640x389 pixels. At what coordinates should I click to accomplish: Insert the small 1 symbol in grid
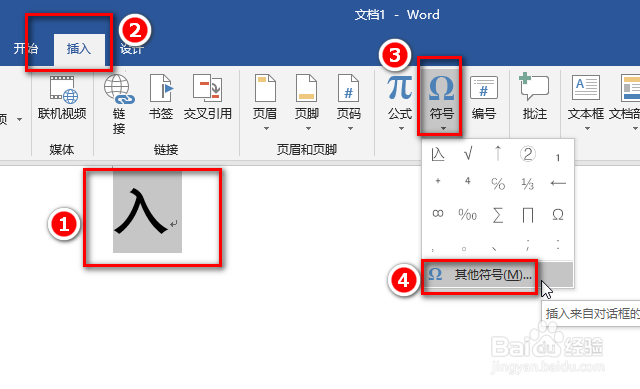click(558, 158)
